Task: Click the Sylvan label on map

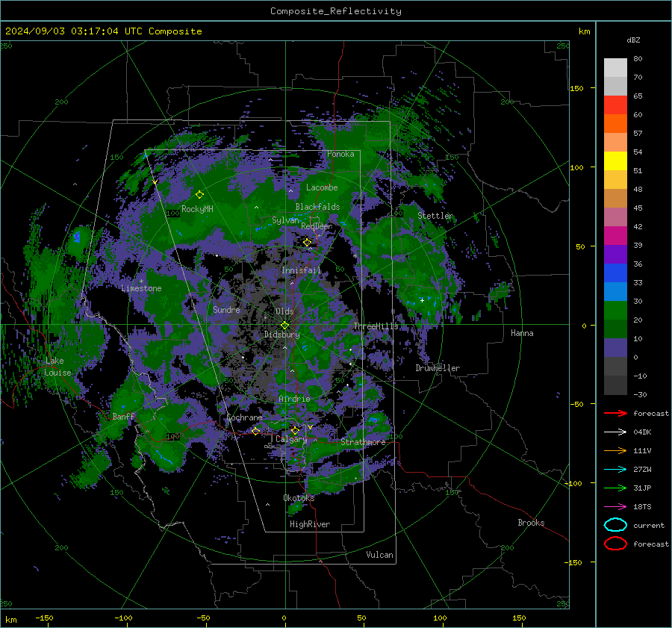Action: click(x=285, y=220)
